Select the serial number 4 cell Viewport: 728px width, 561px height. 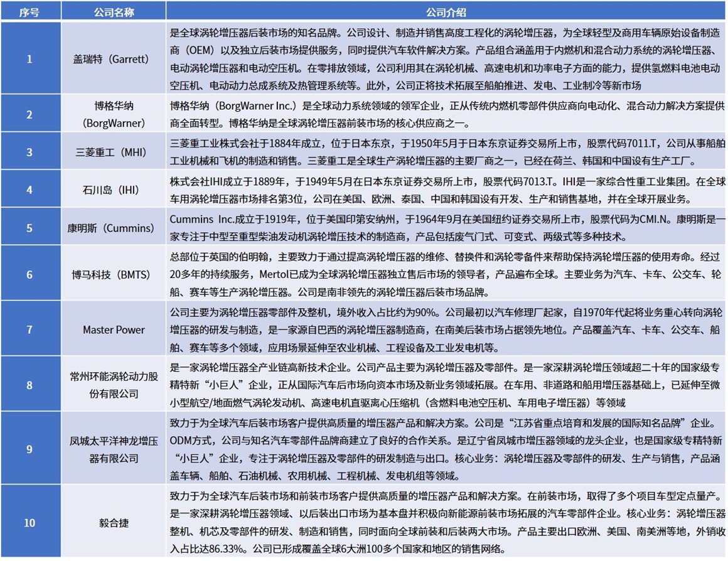click(x=31, y=189)
